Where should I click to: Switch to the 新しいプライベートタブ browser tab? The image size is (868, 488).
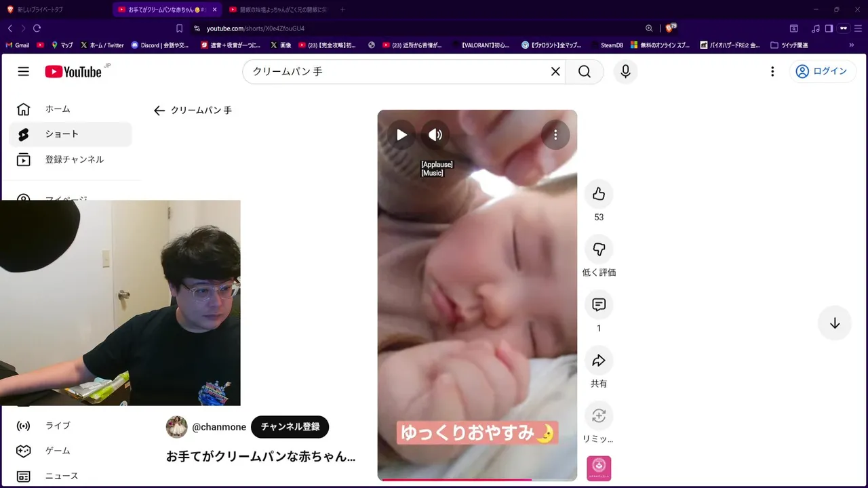54,9
